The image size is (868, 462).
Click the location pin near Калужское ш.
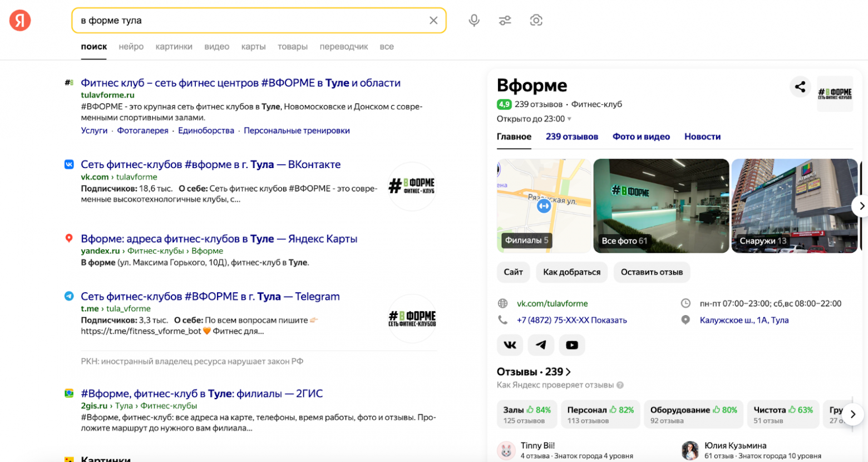click(x=685, y=320)
